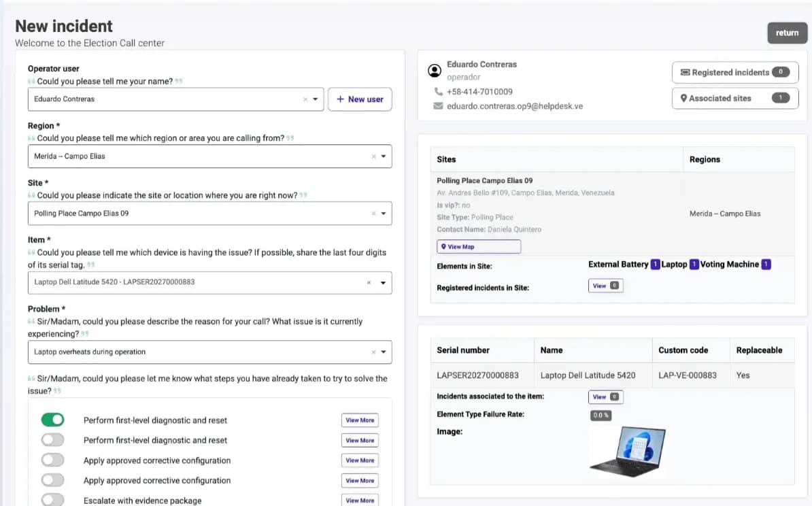Open the Site dropdown arrow
Screen dimensions: 812x506
pos(384,214)
